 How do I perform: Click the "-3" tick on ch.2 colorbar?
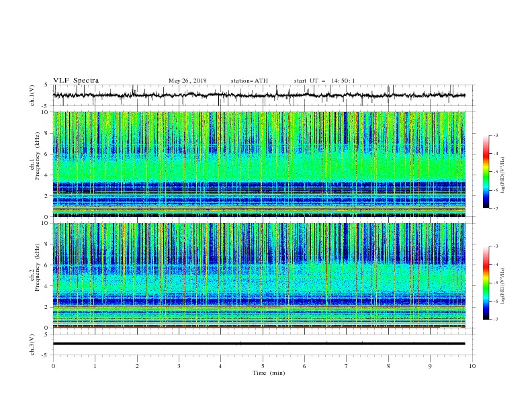[495, 246]
